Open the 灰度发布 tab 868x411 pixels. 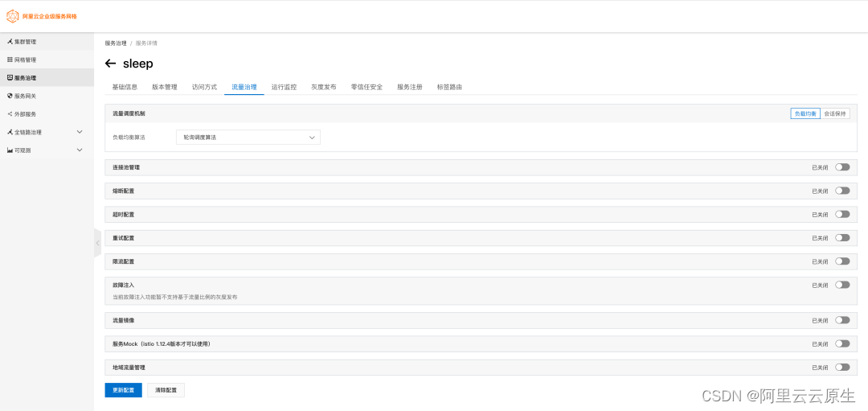click(324, 87)
